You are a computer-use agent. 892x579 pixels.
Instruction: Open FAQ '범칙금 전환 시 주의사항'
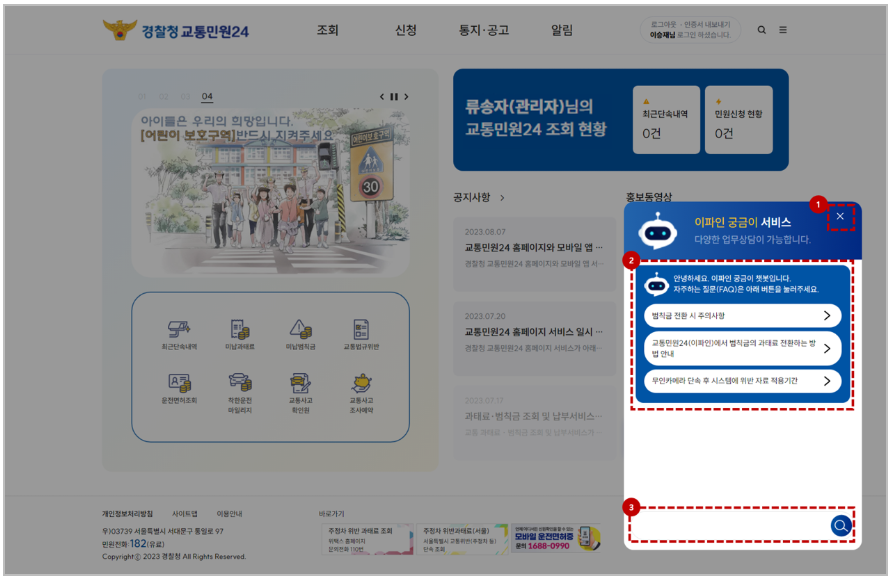click(742, 316)
